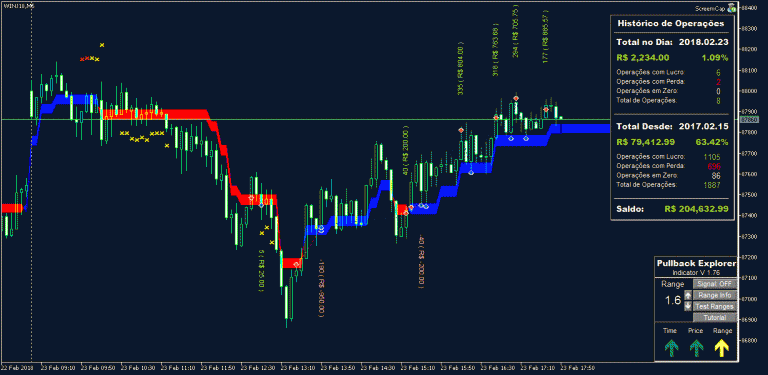This screenshot has width=768, height=375.
Task: Click the Pullback Explorer panel title
Action: (x=696, y=263)
